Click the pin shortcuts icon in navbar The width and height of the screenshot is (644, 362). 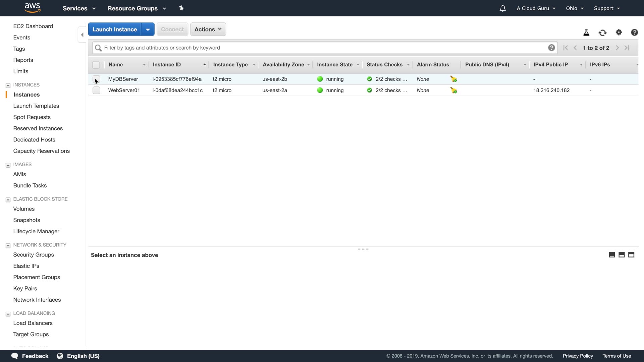click(x=181, y=8)
